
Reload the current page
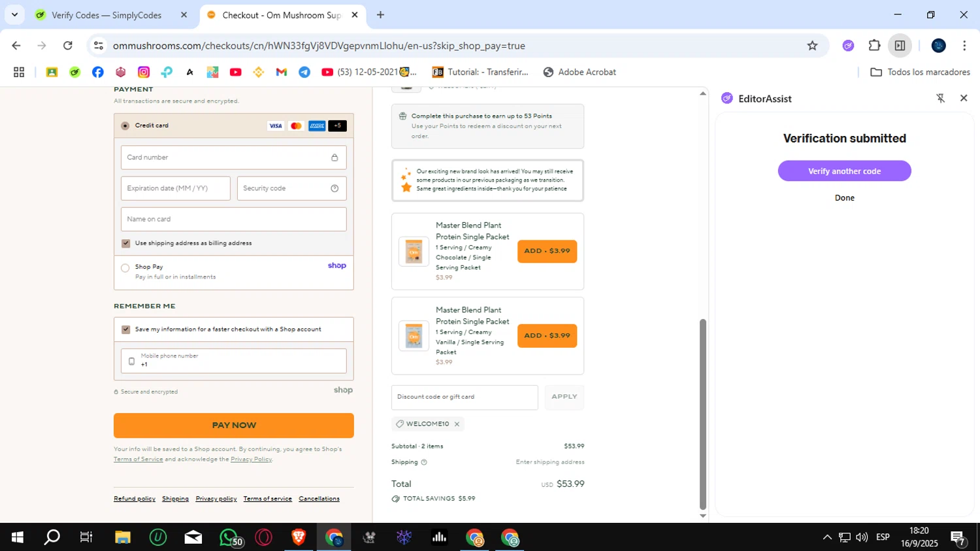pyautogui.click(x=67, y=46)
